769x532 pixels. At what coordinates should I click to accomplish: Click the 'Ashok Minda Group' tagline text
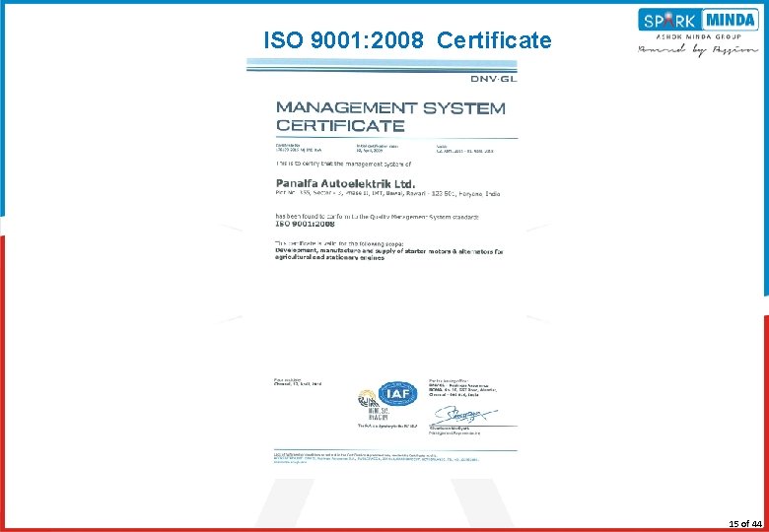(699, 36)
